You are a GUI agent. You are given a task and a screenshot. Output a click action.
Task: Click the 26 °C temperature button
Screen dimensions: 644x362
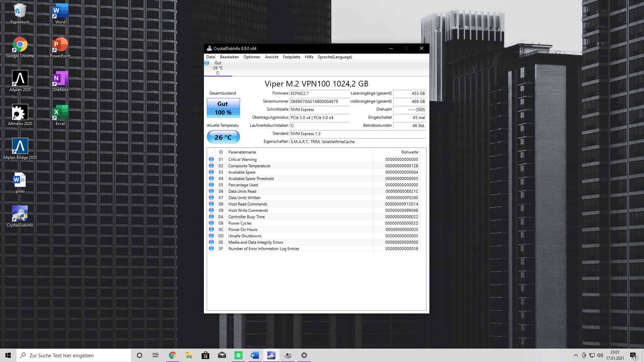223,137
